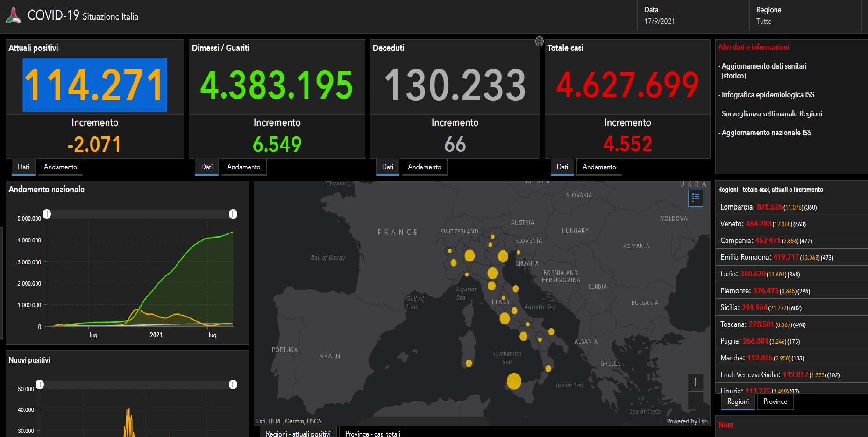Open the map legend list icon
Viewport: 868px width, 437px height.
point(695,198)
